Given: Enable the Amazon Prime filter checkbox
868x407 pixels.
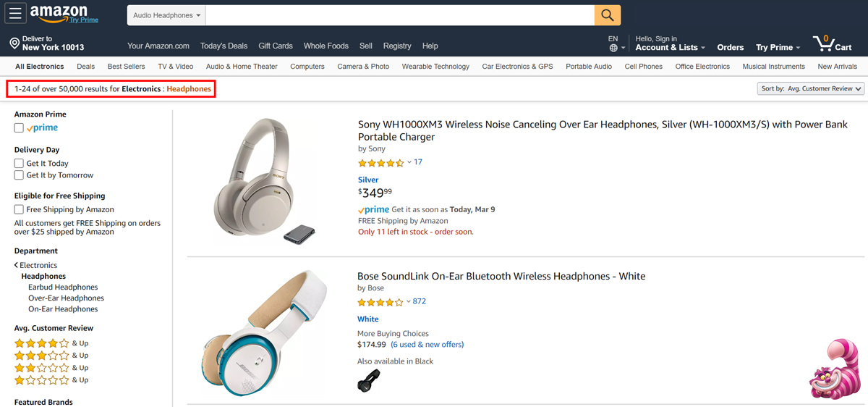Looking at the screenshot, I should (x=19, y=128).
